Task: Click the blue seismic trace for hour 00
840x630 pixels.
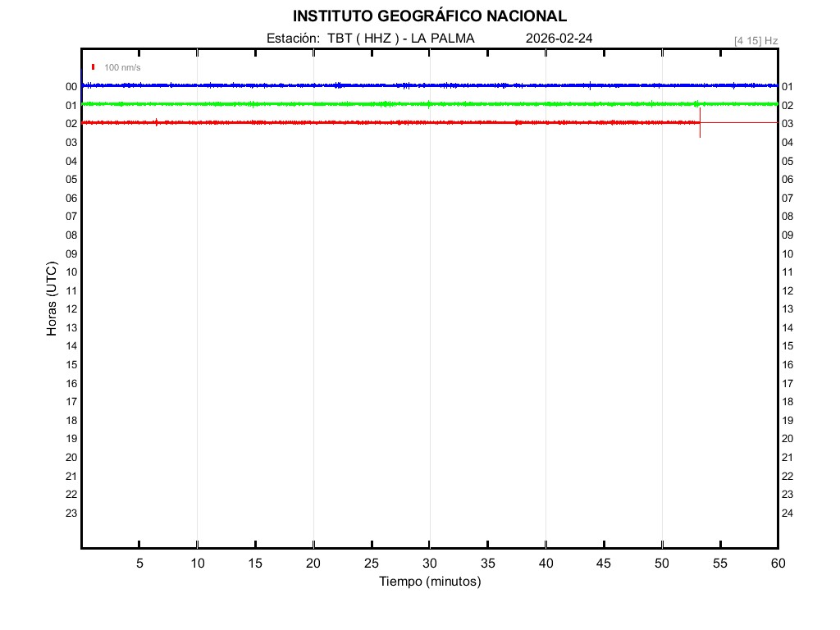Action: [x=410, y=85]
